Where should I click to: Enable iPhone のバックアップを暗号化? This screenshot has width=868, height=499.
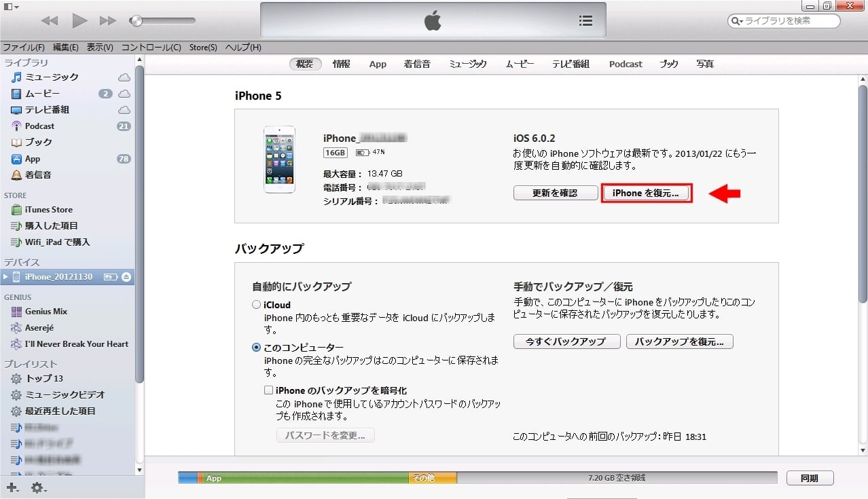pyautogui.click(x=268, y=390)
